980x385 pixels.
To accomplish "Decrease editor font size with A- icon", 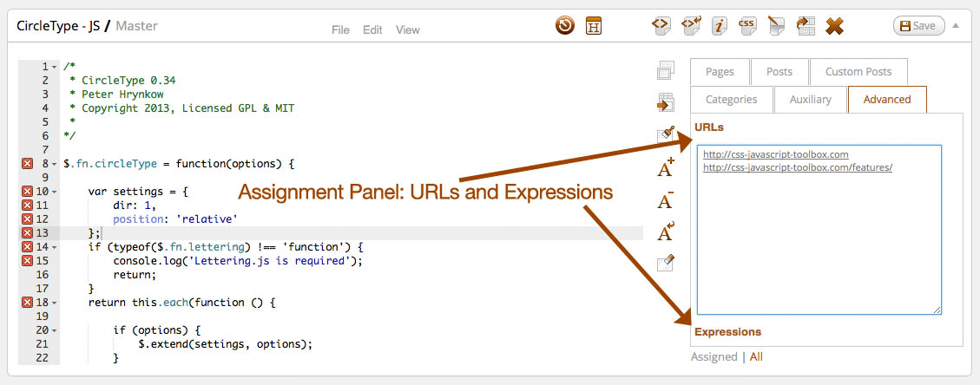I will point(666,200).
